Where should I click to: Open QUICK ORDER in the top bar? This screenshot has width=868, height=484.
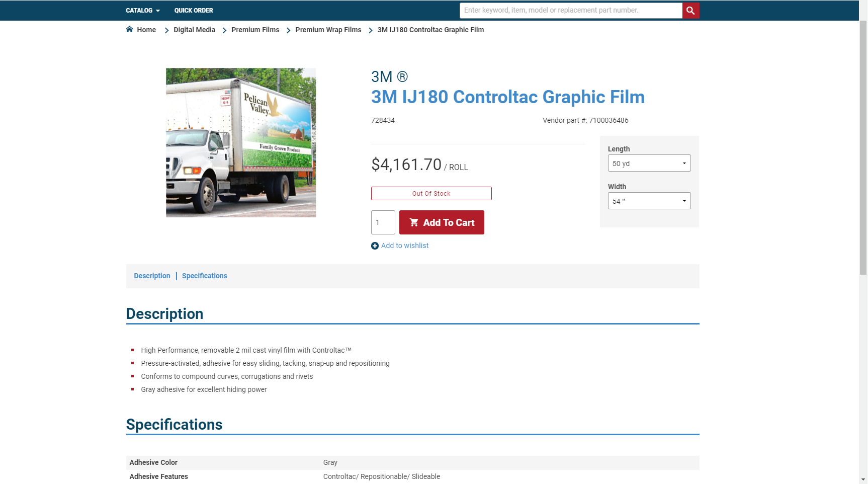click(x=194, y=10)
